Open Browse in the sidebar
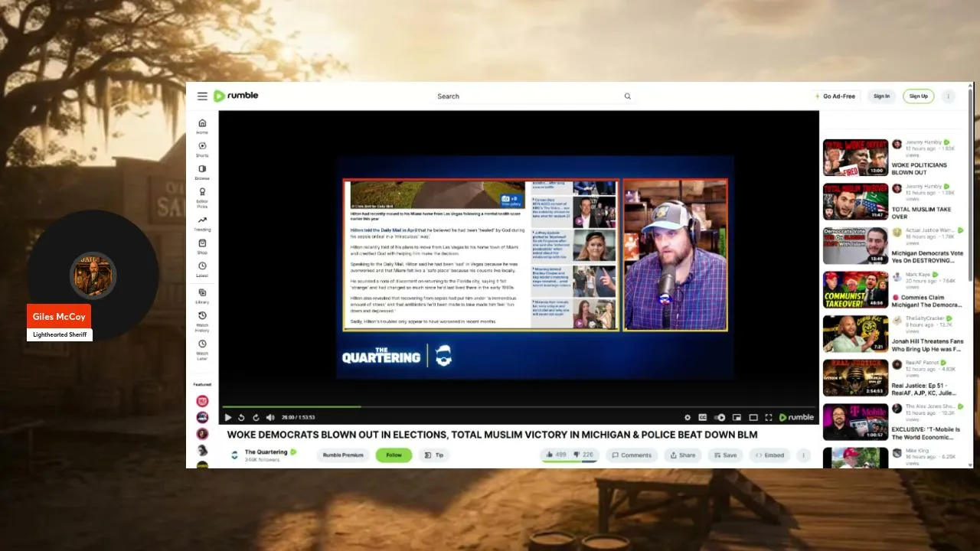This screenshot has height=551, width=980. (202, 172)
